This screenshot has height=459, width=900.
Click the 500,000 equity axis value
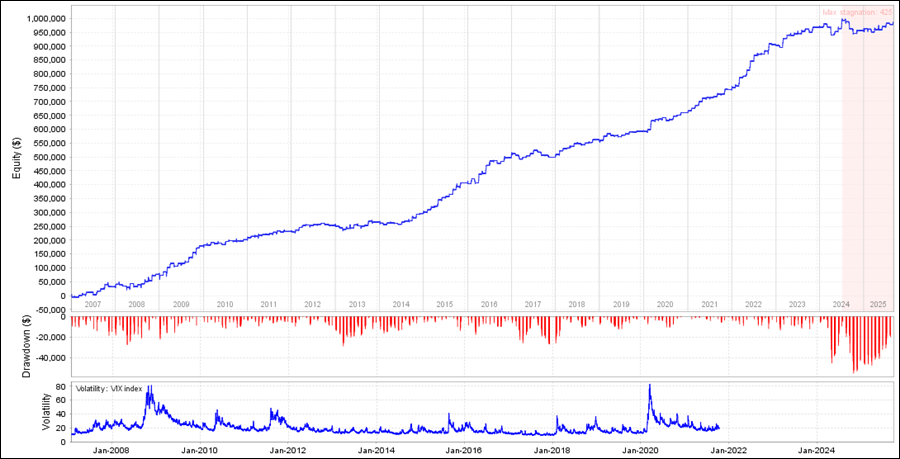pos(50,157)
